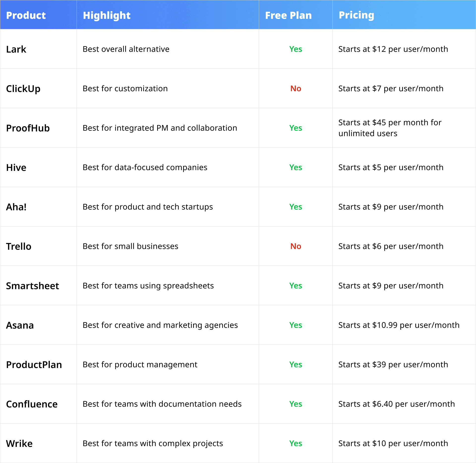Viewport: 476px width, 463px height.
Task: Click 'Starts at $7 per user/month'
Action: point(391,89)
